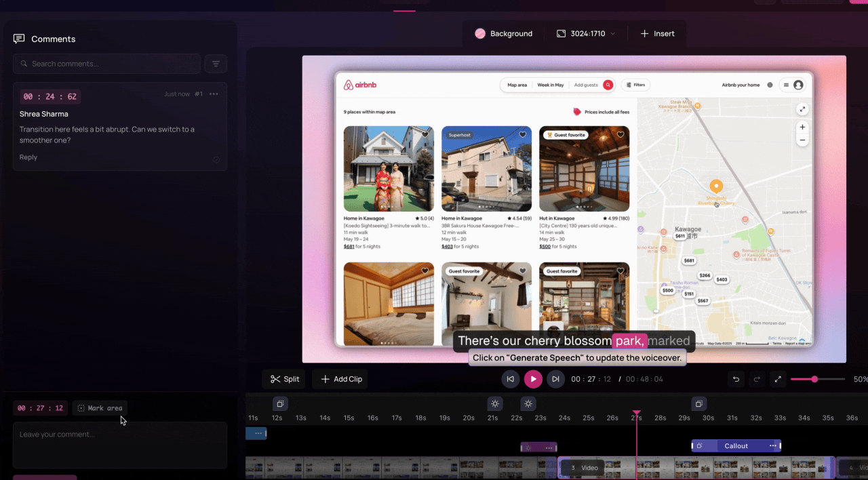The width and height of the screenshot is (868, 480).
Task: Open the Background settings button
Action: click(504, 33)
